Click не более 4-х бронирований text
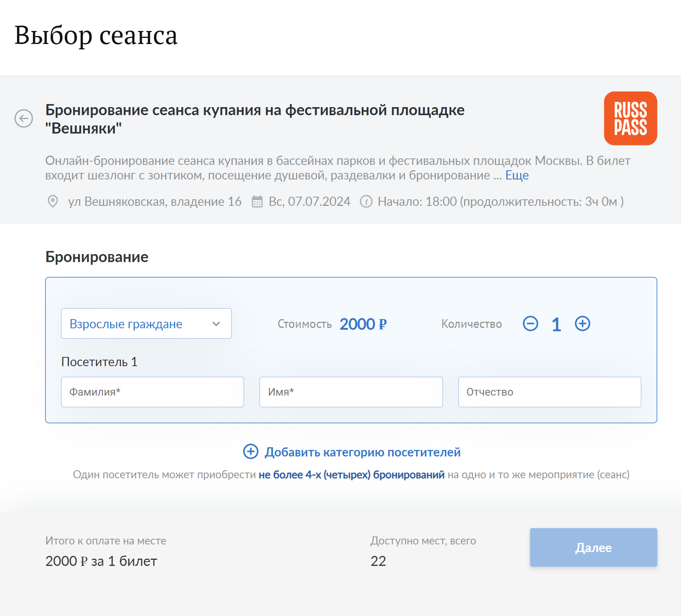 [351, 475]
